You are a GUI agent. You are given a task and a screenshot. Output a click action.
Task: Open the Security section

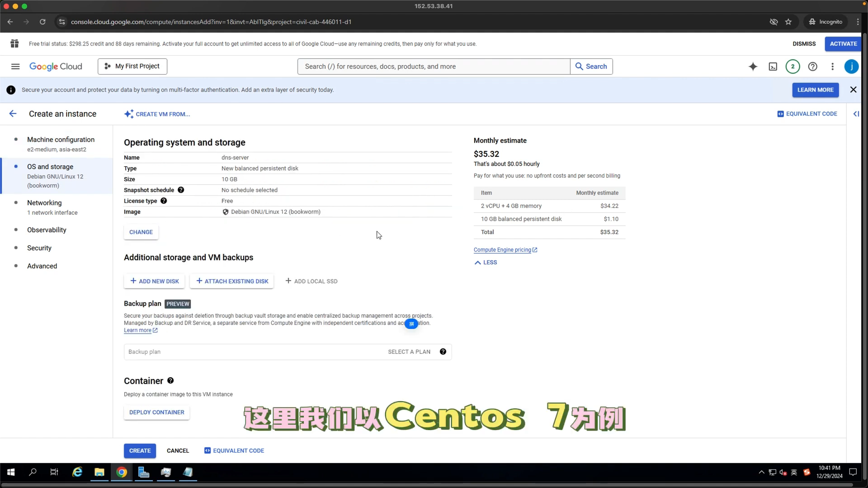pyautogui.click(x=39, y=248)
